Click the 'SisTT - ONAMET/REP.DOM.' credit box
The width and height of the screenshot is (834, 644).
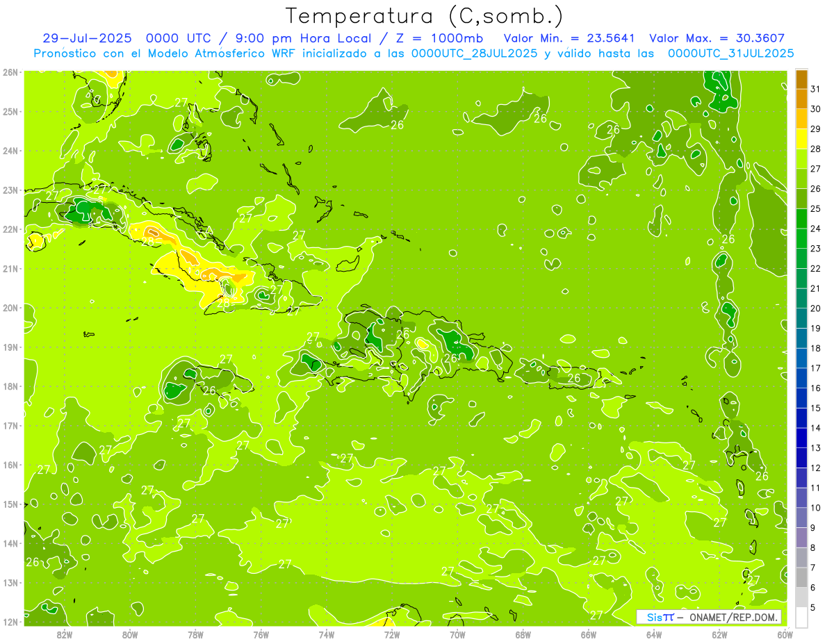709,617
